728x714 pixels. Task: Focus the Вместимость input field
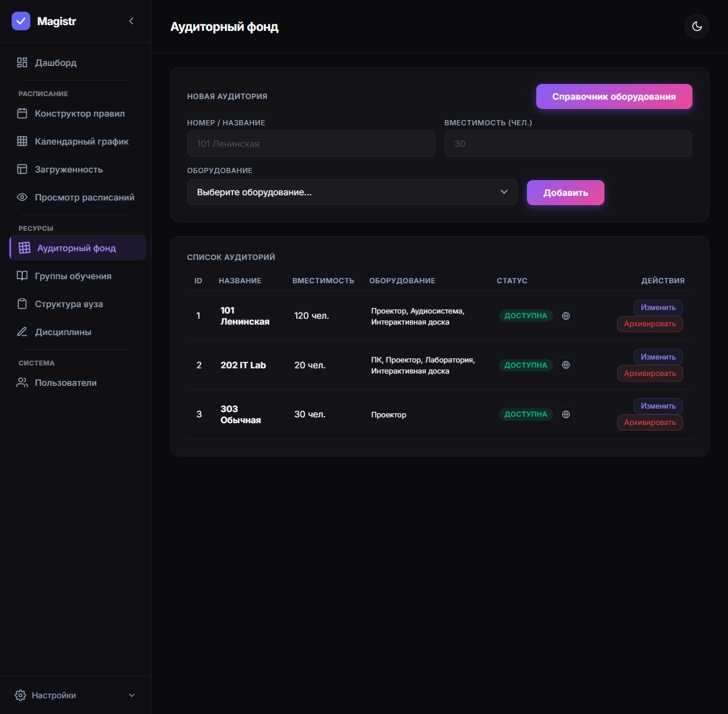coord(568,143)
